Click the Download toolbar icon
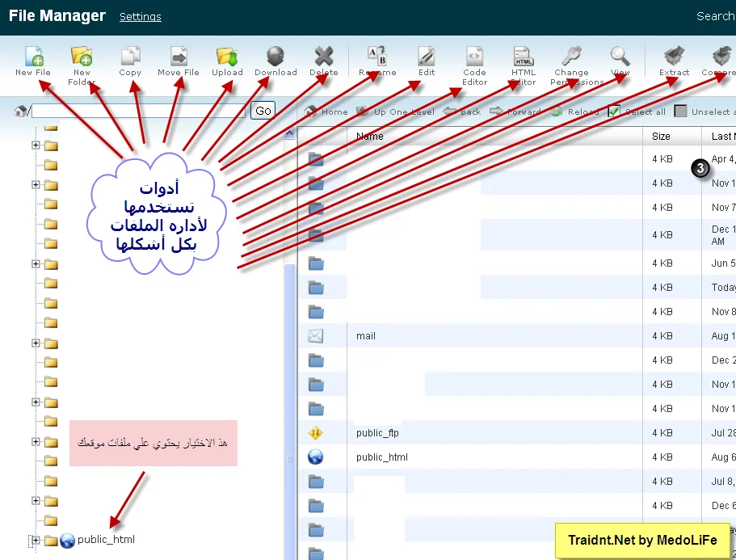736x560 pixels. [275, 57]
